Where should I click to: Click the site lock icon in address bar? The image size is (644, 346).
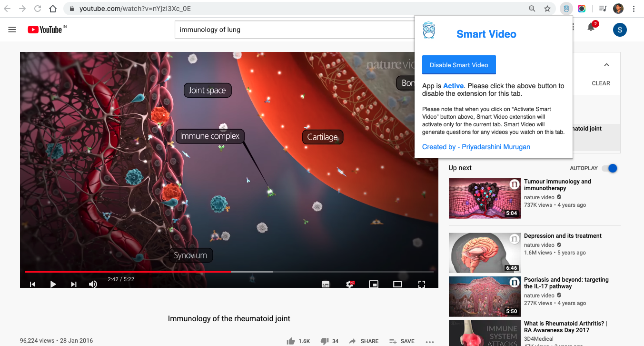[x=71, y=9]
